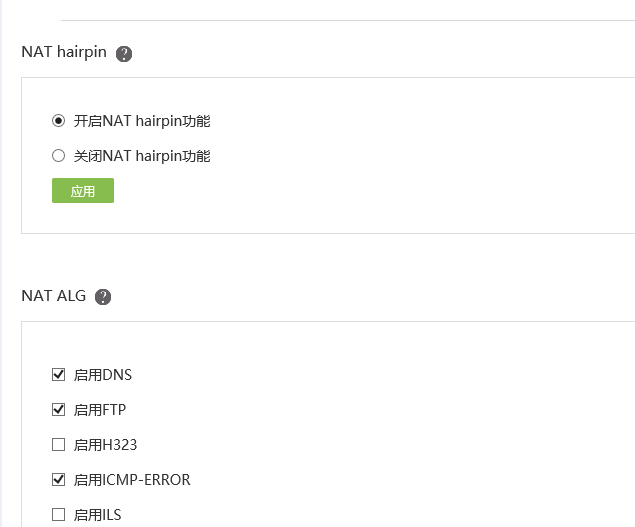This screenshot has width=635, height=527.
Task: Click the NAT ALG section heading
Action: point(54,296)
